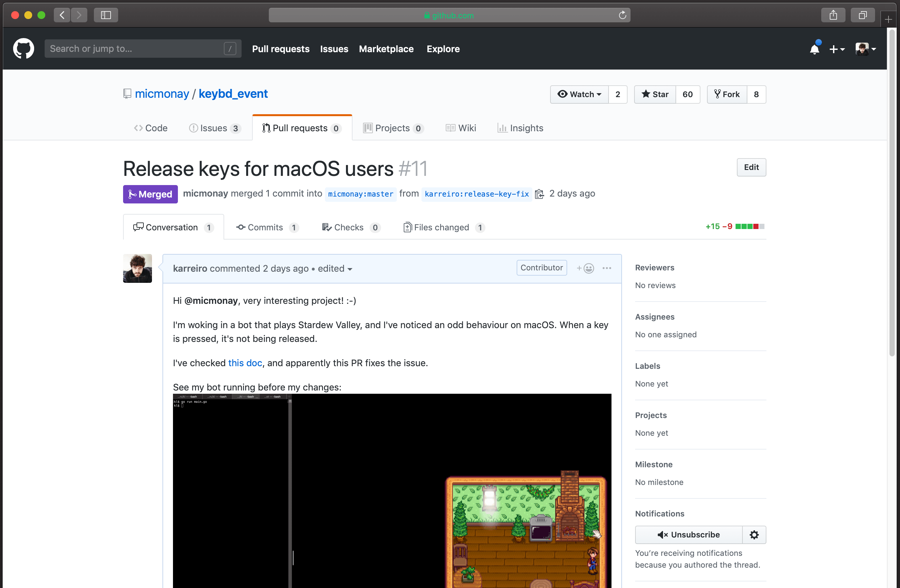This screenshot has width=900, height=588.
Task: Click the Safari share icon
Action: click(x=833, y=15)
